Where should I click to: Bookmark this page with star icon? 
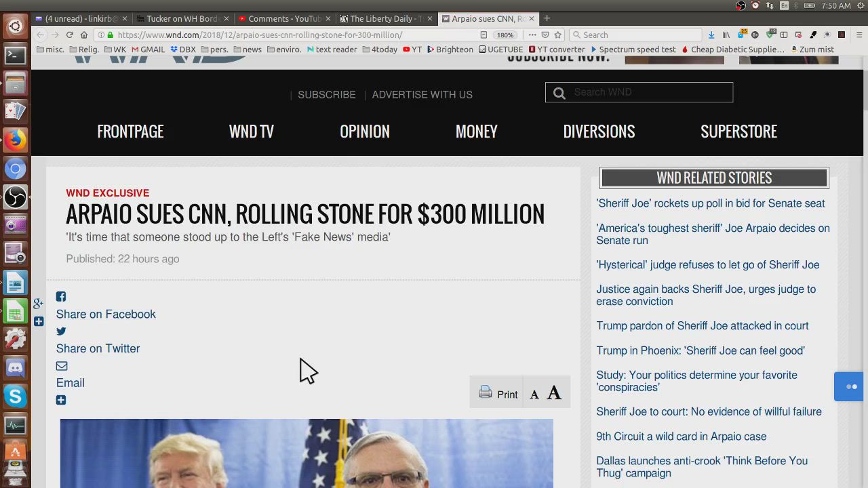(558, 35)
